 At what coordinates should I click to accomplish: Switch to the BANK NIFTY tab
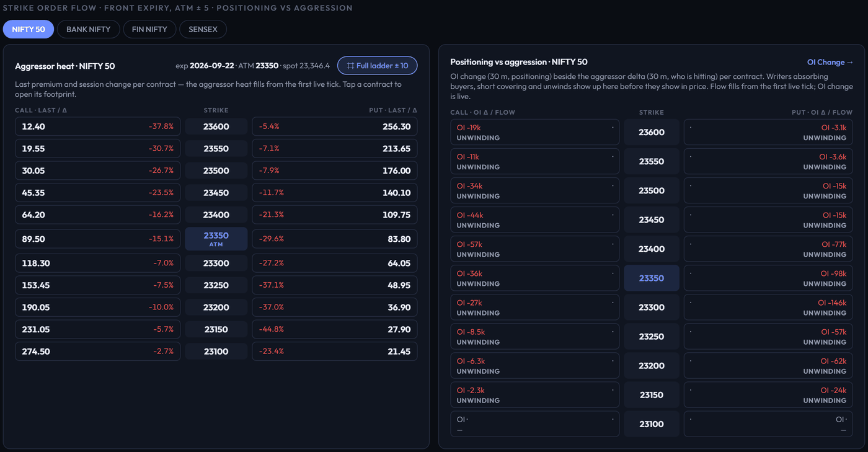pos(89,29)
